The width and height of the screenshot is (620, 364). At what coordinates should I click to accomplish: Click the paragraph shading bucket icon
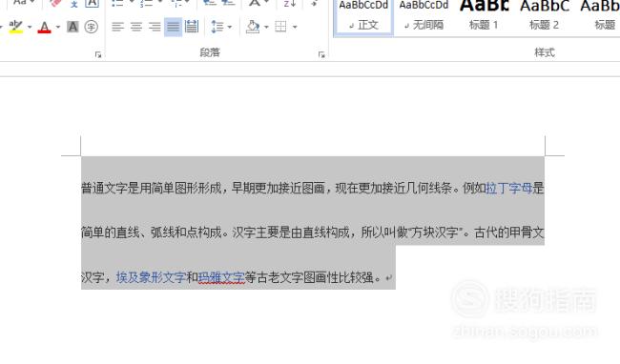(x=253, y=27)
